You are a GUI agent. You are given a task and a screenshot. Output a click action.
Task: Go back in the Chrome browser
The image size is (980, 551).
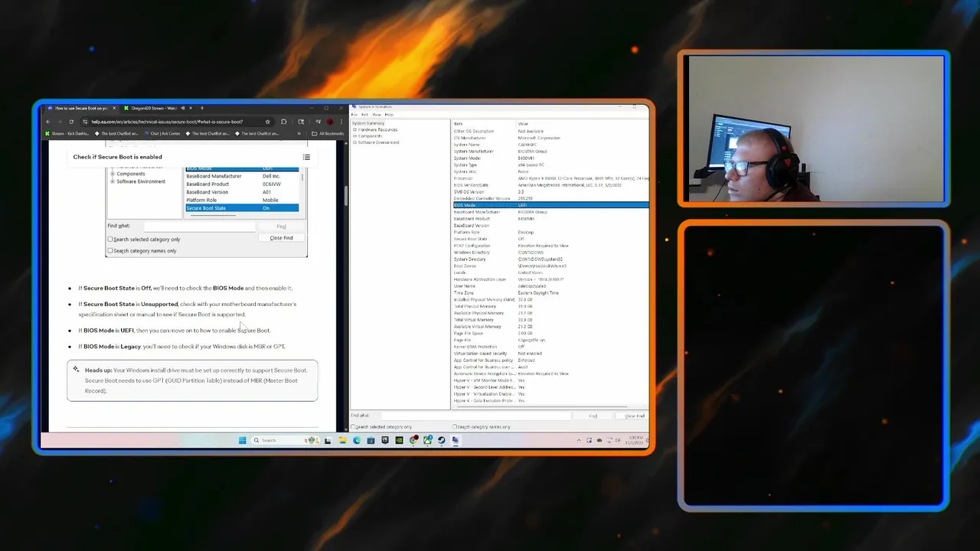pos(48,122)
